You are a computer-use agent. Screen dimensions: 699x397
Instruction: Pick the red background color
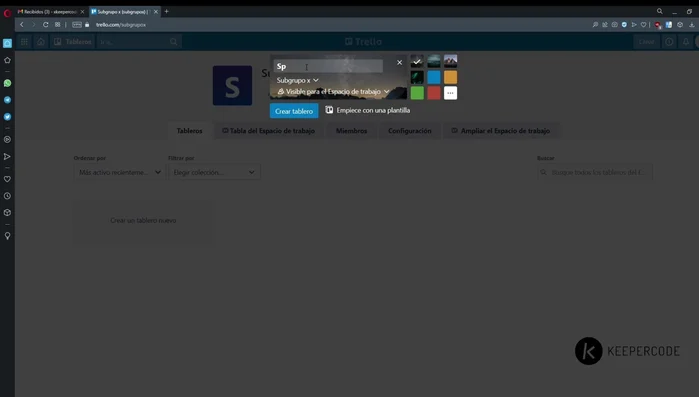(x=434, y=93)
